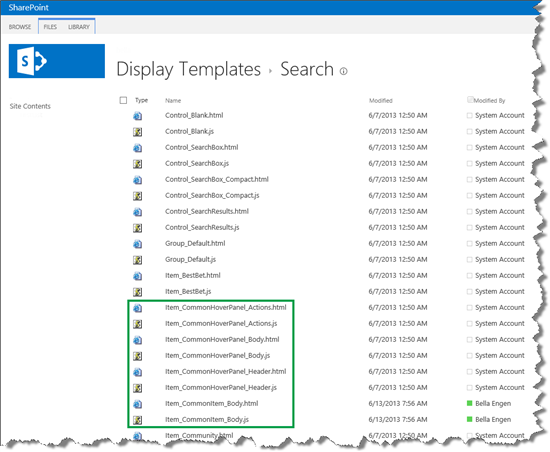
Task: Open Item_CommonItem_Body.html file name
Action: tap(212, 404)
